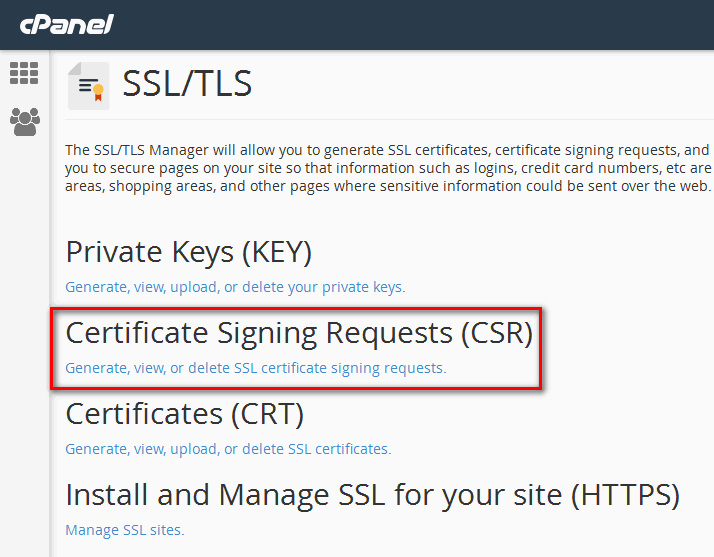
Task: Click the Certificates (CRT) heading
Action: pos(184,413)
